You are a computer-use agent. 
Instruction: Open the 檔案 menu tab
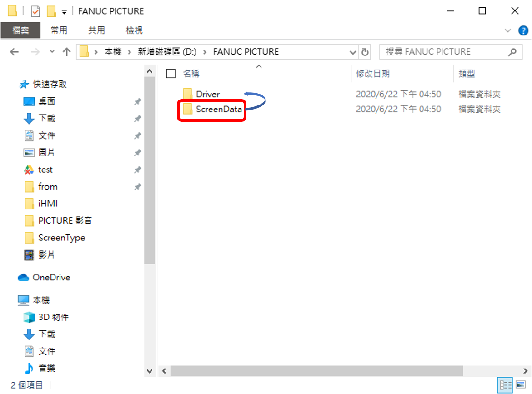point(20,30)
